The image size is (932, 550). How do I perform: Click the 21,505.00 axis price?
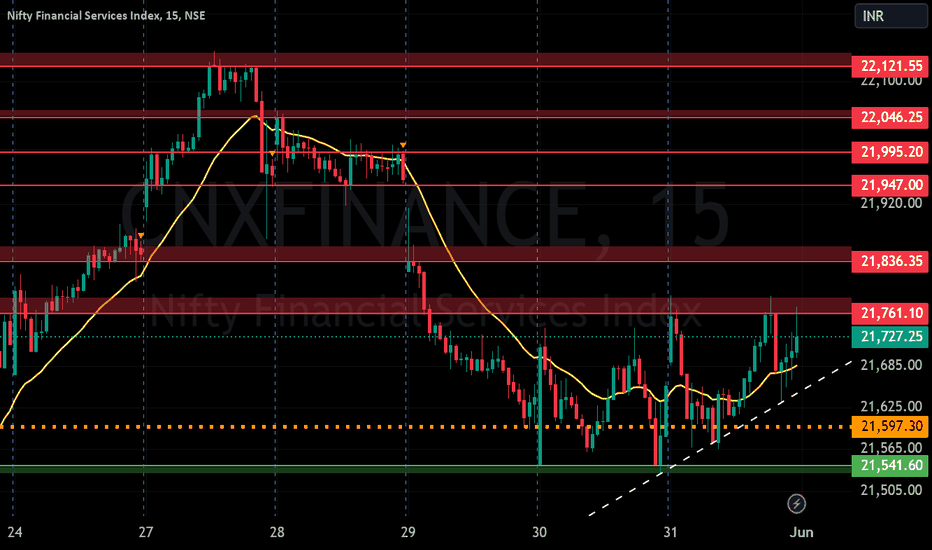892,489
